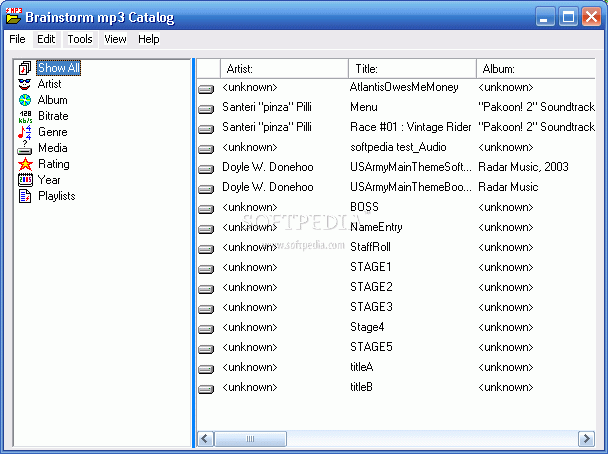Viewport: 608px width, 454px height.
Task: Browse by Year category
Action: point(49,180)
